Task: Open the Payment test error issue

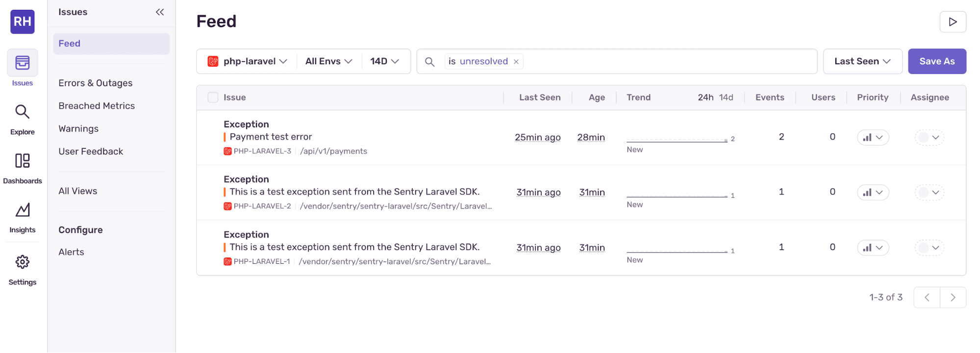Action: point(271,137)
